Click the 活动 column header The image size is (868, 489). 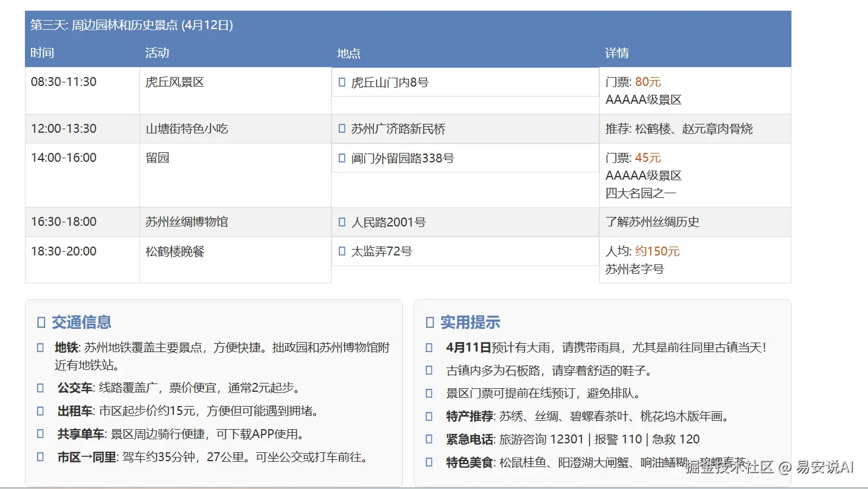point(157,53)
